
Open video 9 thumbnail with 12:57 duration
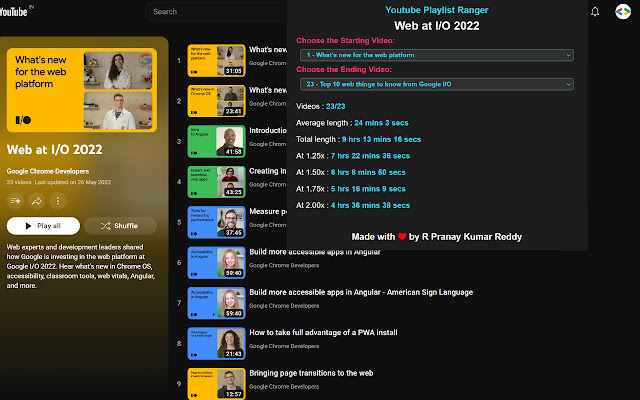(x=216, y=384)
